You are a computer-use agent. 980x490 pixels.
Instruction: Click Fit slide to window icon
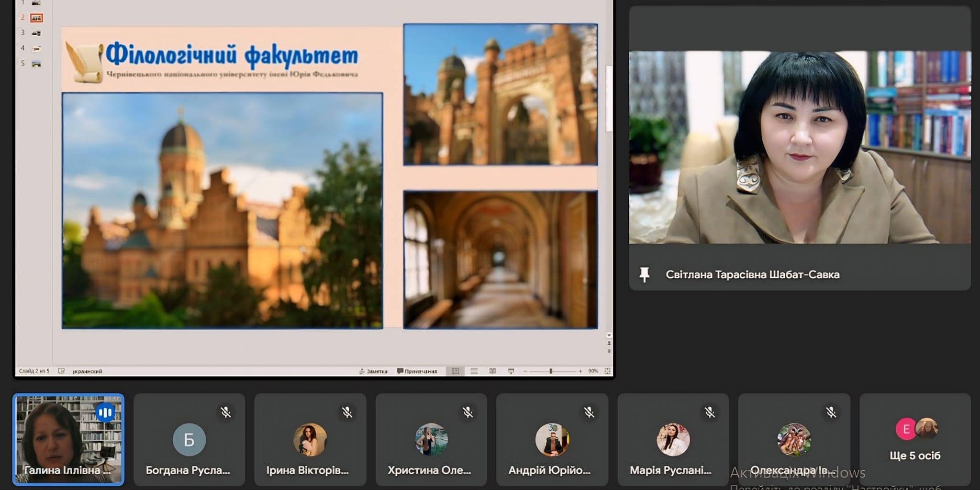[x=607, y=371]
